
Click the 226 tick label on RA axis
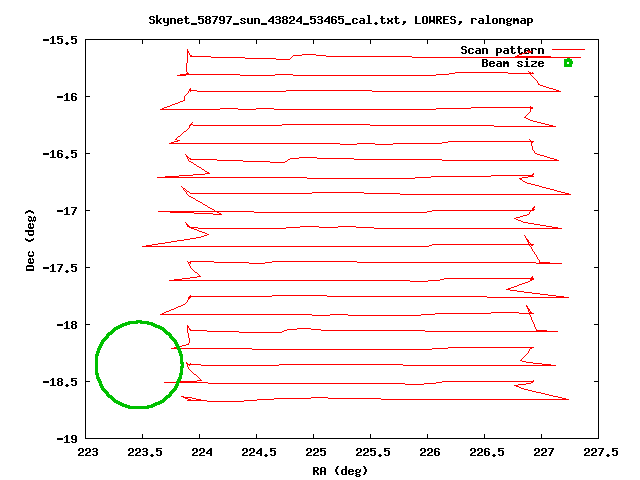(x=428, y=452)
